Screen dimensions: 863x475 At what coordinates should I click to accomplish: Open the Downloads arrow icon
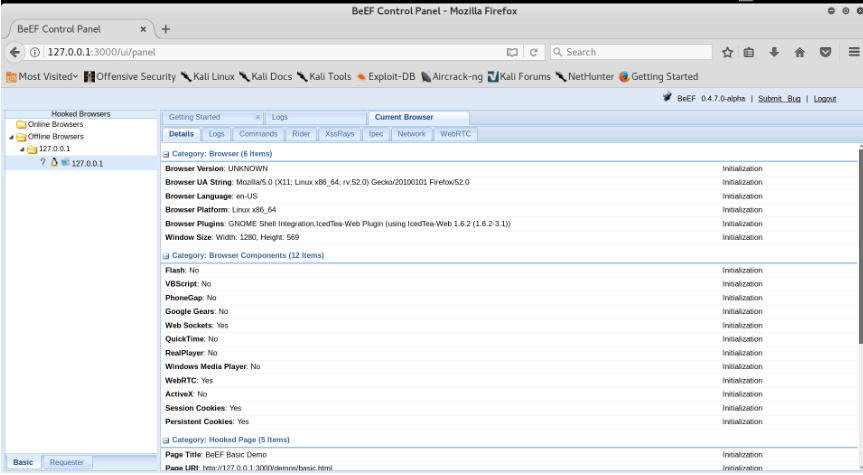774,52
